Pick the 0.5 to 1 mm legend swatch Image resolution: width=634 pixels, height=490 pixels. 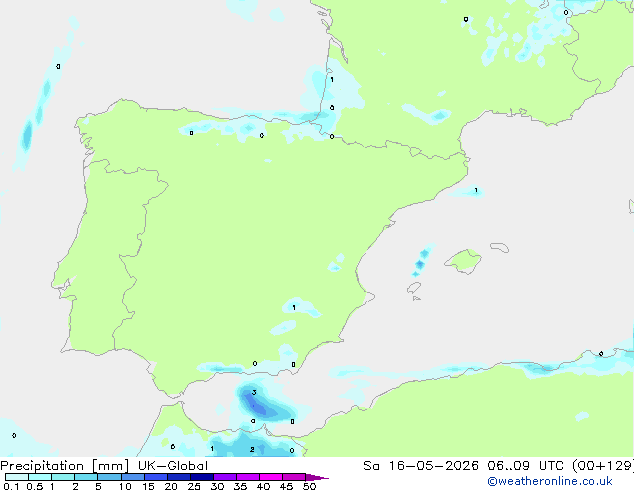(40, 477)
